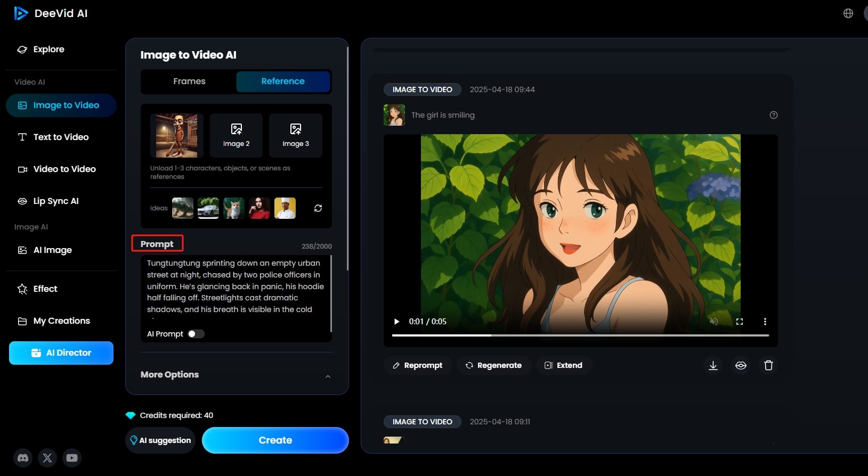
Task: Open Lip Sync AI tool
Action: click(48, 201)
